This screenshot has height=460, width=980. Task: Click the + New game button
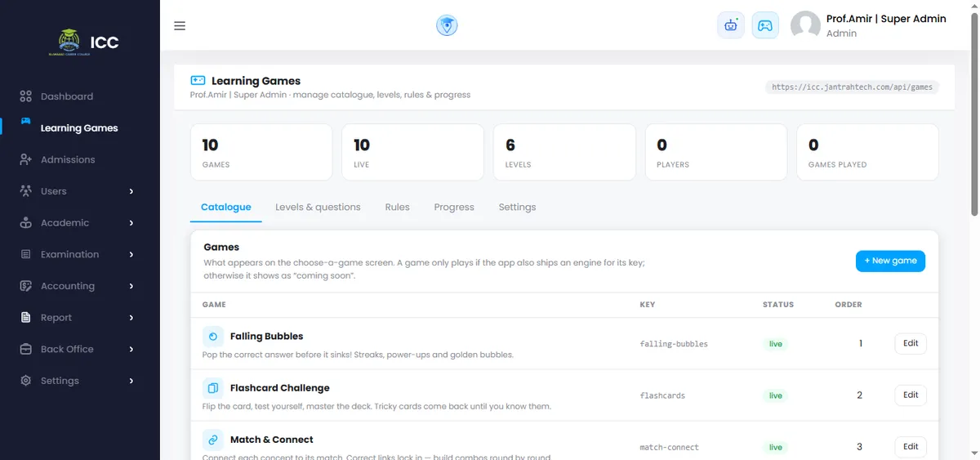(890, 261)
